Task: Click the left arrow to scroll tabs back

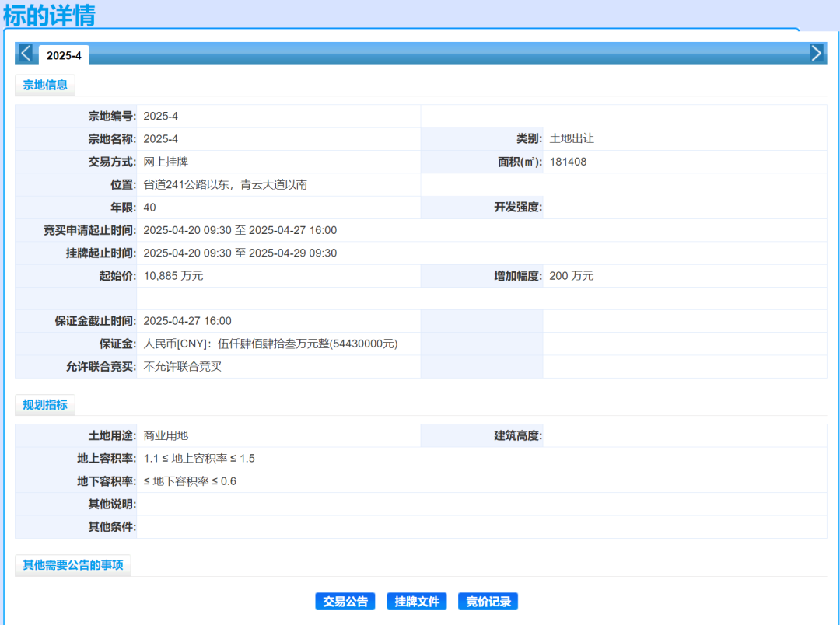Action: point(26,53)
